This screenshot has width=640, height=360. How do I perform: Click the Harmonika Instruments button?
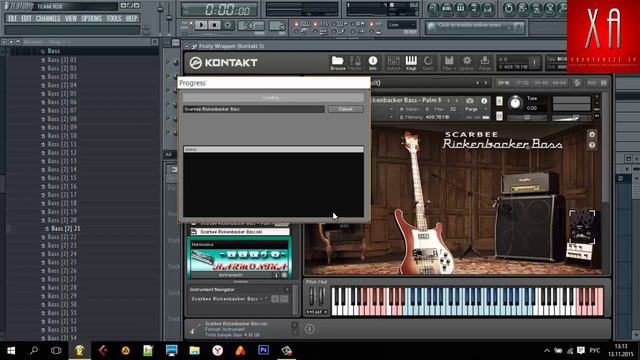pos(231,275)
